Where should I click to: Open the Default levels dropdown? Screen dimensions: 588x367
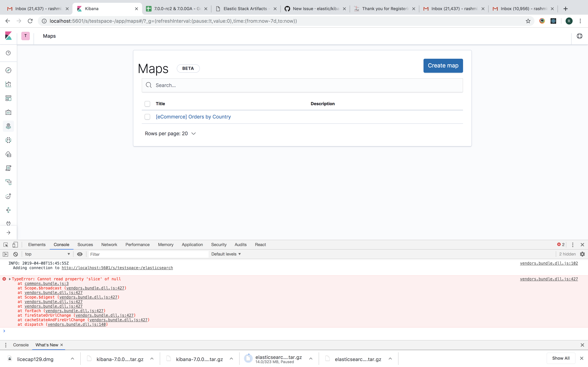[226, 254]
